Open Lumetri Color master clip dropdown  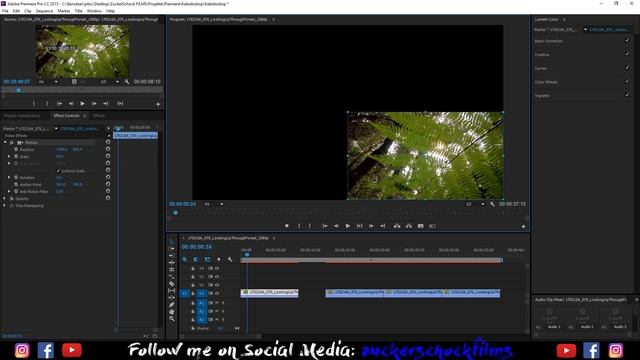[585, 29]
